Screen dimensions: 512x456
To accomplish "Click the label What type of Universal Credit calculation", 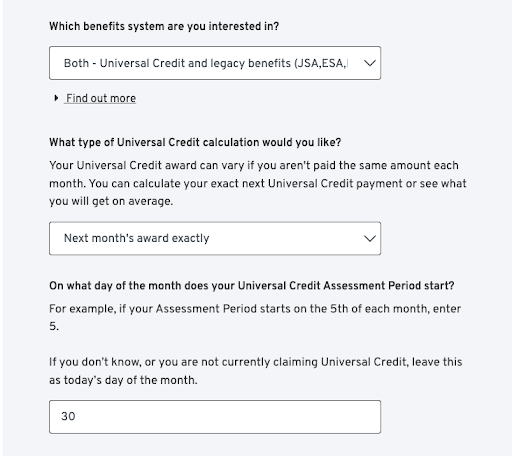I will (195, 142).
